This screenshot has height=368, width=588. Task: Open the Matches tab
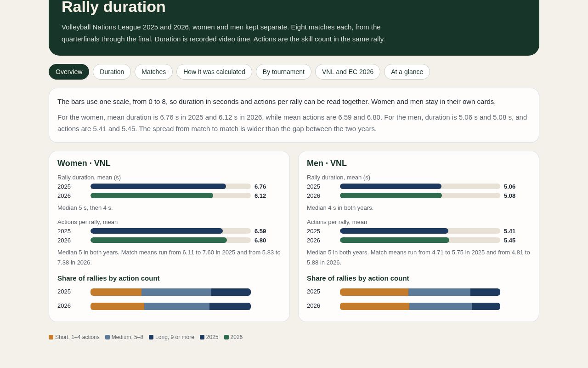tap(153, 72)
